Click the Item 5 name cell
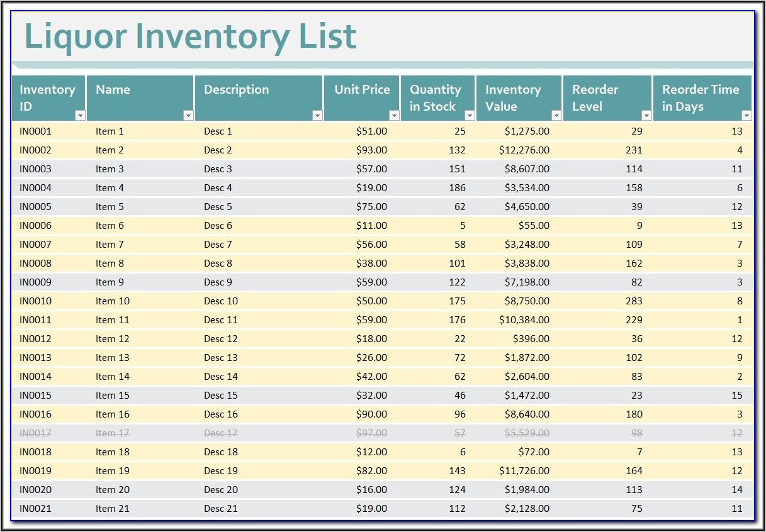The width and height of the screenshot is (766, 532). tap(110, 207)
